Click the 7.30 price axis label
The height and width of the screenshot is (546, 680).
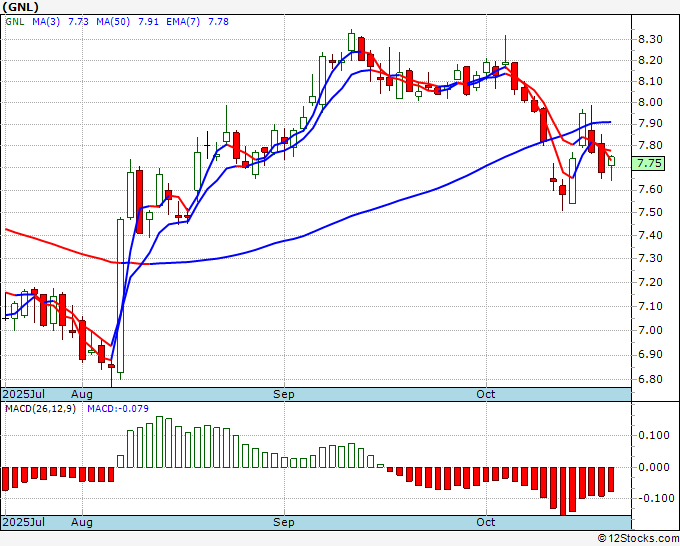651,258
